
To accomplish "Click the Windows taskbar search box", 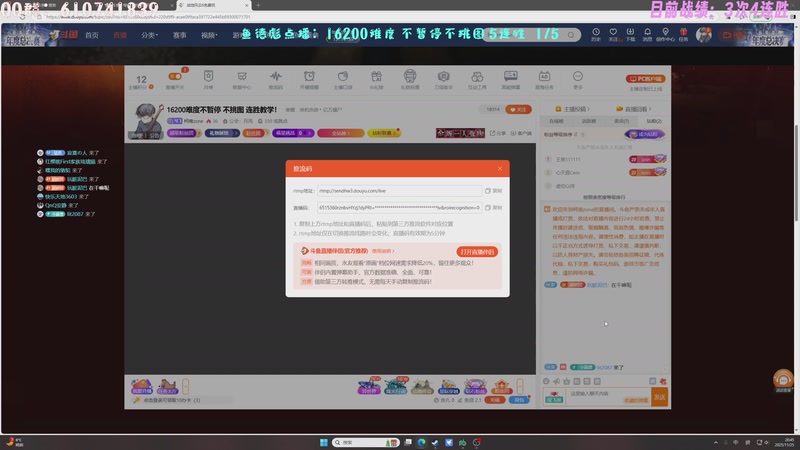I will click(365, 442).
